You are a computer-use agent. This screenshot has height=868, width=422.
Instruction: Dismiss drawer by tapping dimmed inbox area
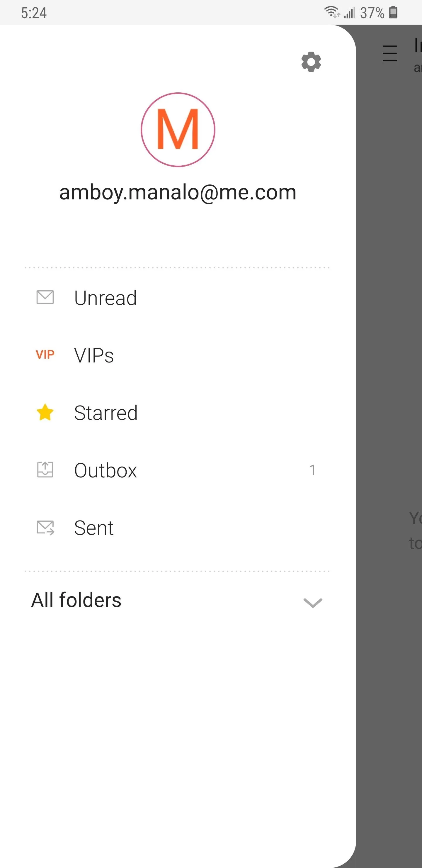[389, 438]
